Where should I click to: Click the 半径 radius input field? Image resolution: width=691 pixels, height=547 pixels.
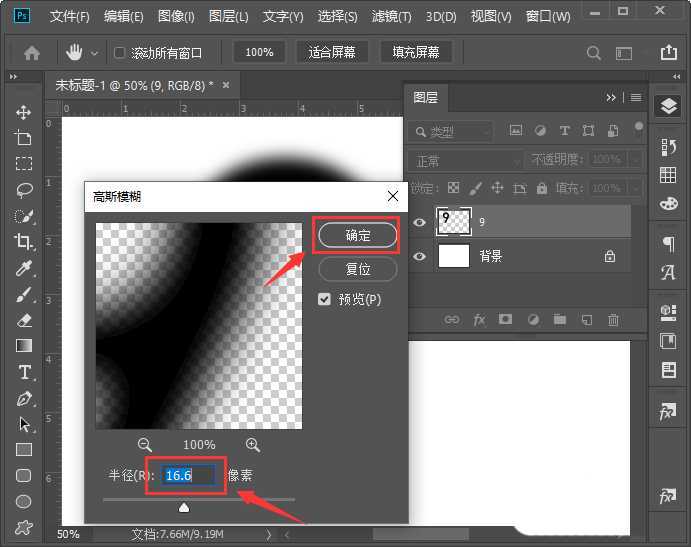[189, 475]
